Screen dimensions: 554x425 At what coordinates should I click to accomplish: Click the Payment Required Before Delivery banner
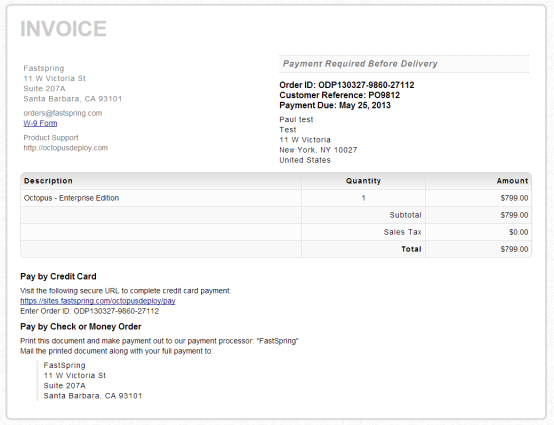(404, 64)
